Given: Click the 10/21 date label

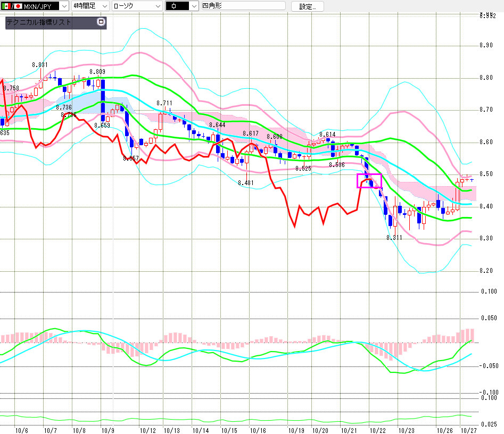Looking at the screenshot, I should tap(349, 430).
